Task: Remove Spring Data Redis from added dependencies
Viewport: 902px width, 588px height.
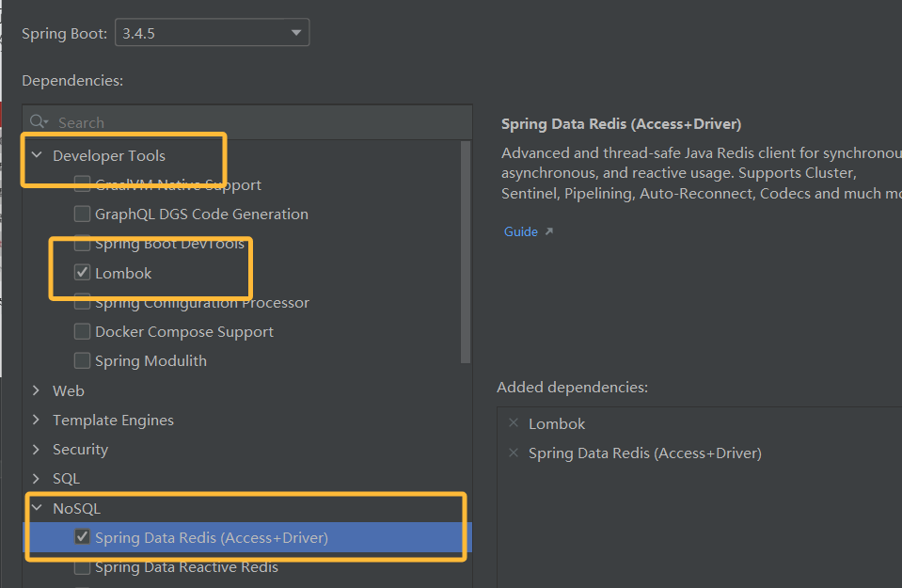Action: click(x=514, y=453)
